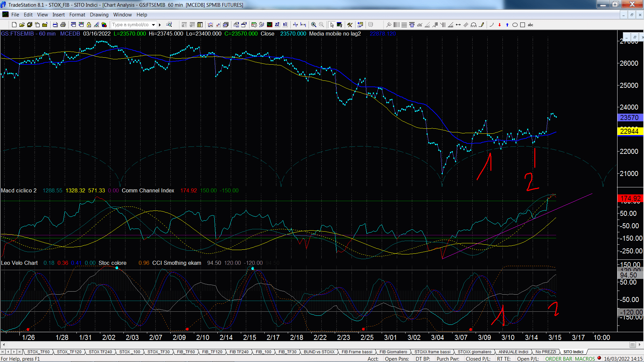Image resolution: width=644 pixels, height=362 pixels.
Task: Open the Edit menu
Action: [x=28, y=15]
